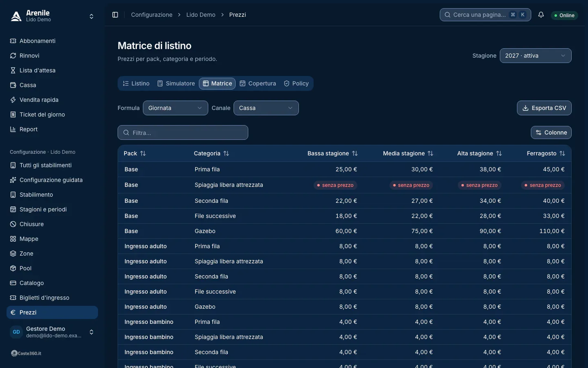Screen dimensions: 588x368
Task: Go to Mappe in sidebar
Action: [52, 239]
